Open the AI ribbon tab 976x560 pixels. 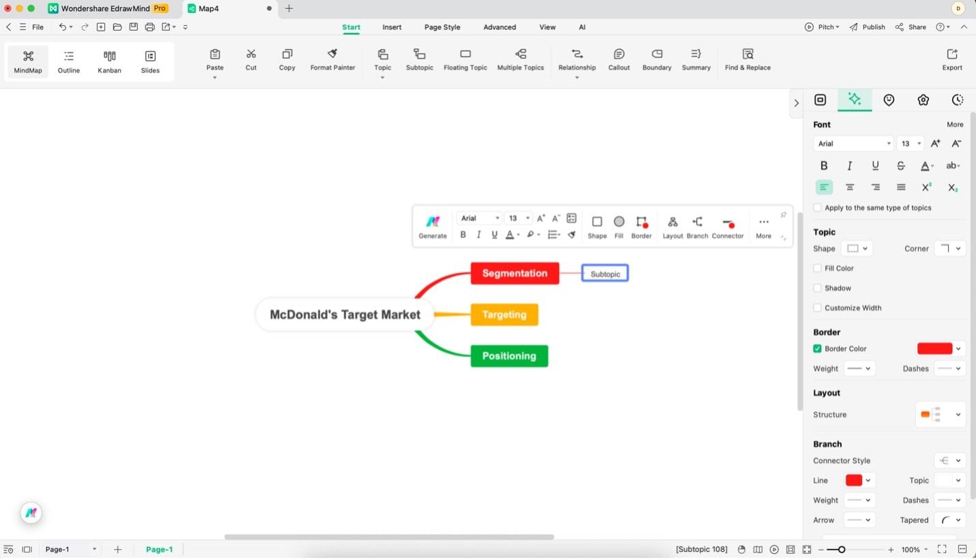582,27
